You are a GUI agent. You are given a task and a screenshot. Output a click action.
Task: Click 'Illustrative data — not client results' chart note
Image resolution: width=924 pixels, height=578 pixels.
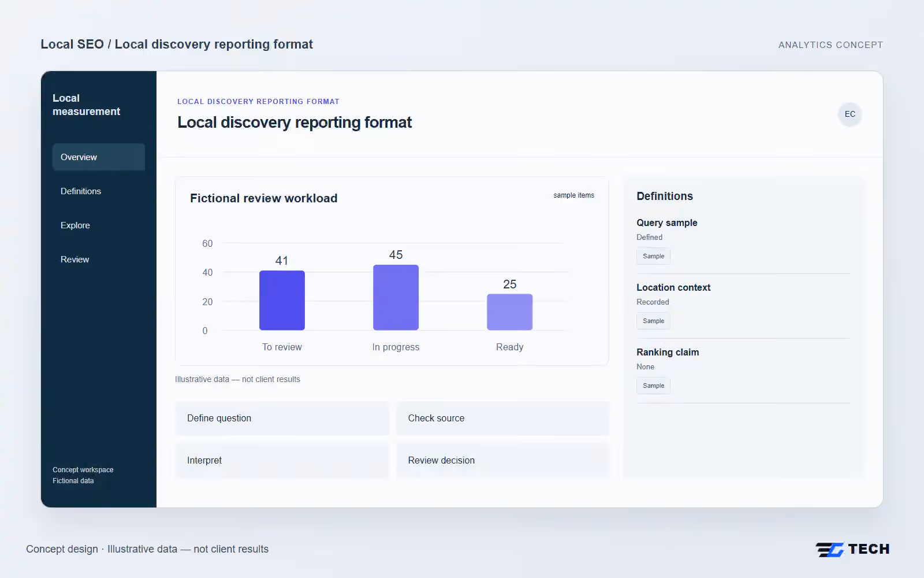pos(237,379)
